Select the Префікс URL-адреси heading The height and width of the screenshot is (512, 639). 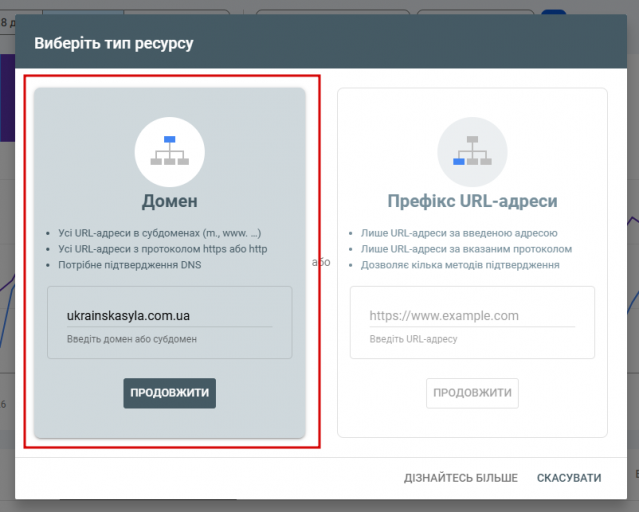click(472, 201)
